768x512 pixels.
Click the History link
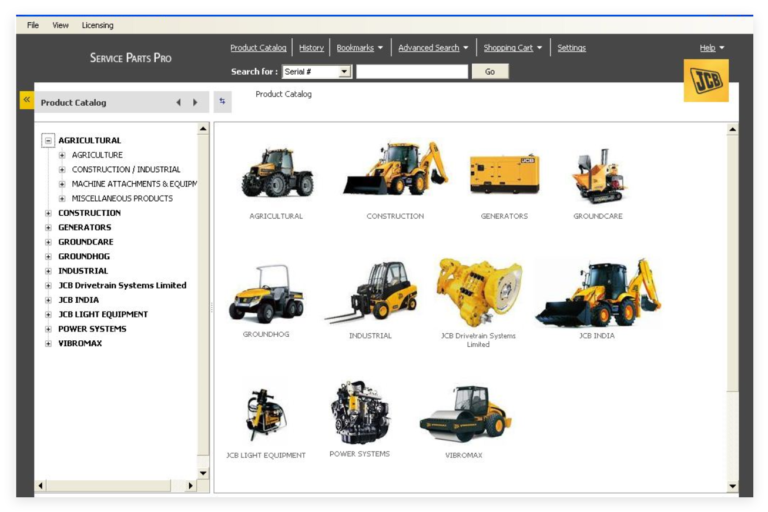click(x=311, y=48)
